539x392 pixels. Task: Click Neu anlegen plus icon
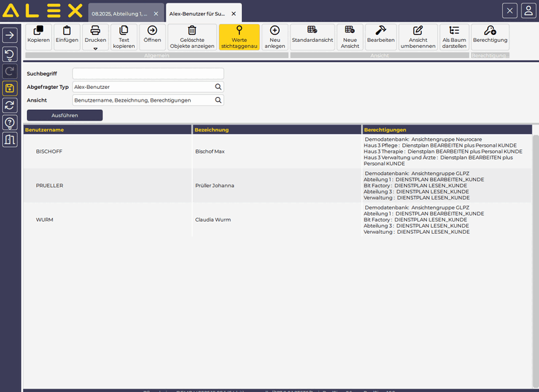274,31
